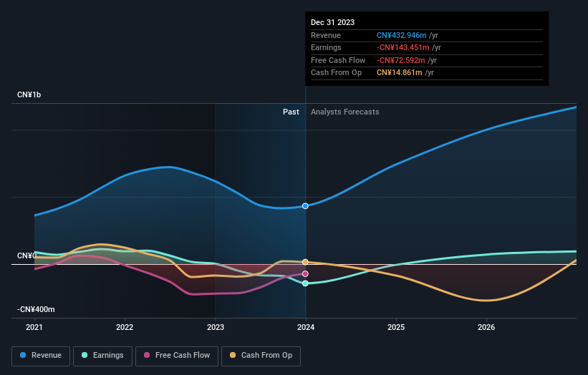This screenshot has height=375, width=588.
Task: Toggle the Earnings legend series
Action: 102,356
